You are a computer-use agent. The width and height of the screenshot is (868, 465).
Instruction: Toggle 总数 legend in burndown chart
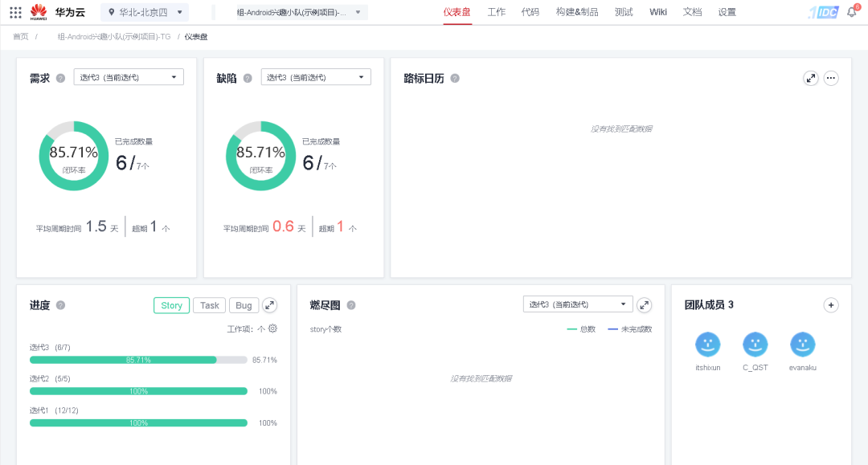[581, 329]
